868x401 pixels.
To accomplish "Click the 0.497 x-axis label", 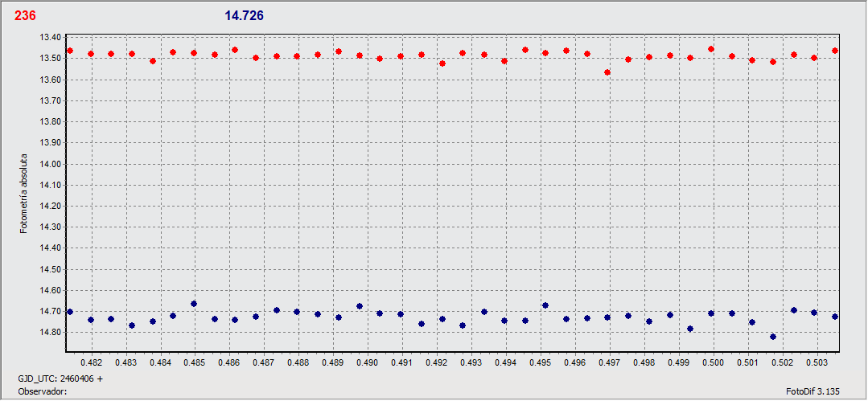I will (x=610, y=363).
